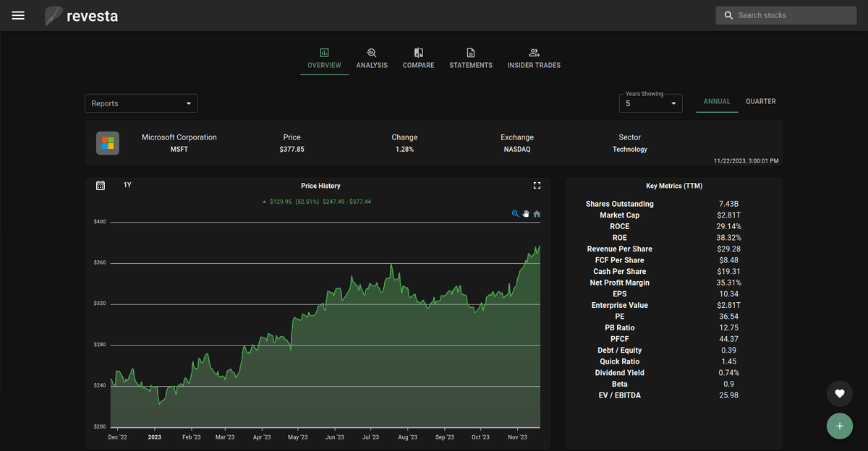Open the price chart calendar icon
Screen dimensions: 868x451
(x=101, y=186)
